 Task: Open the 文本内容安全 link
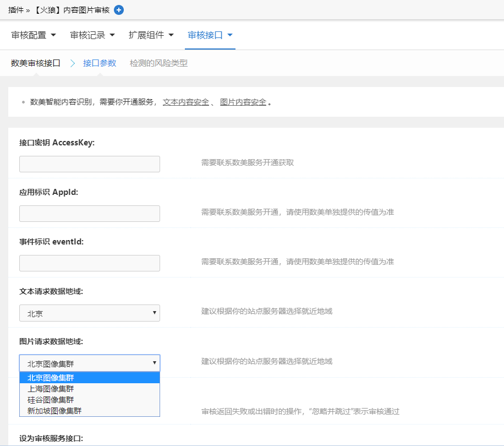point(186,102)
